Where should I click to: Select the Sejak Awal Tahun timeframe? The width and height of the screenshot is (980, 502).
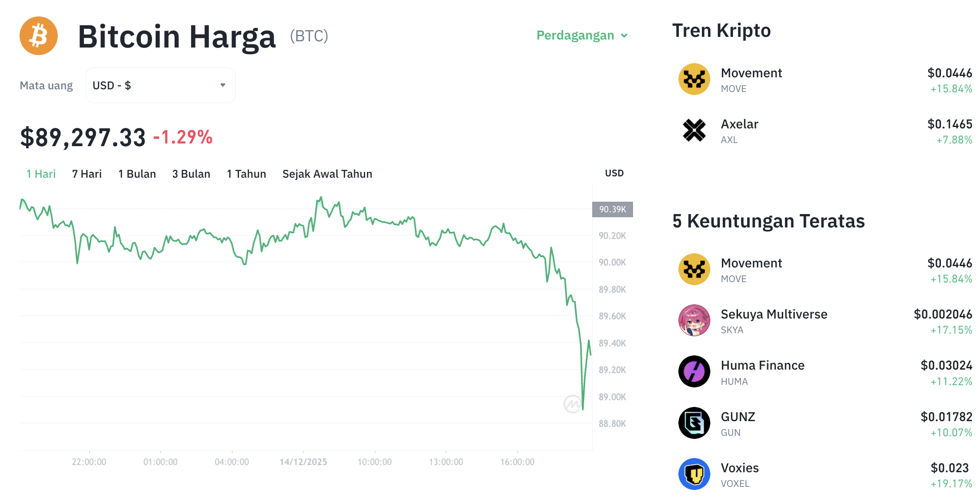pos(327,174)
